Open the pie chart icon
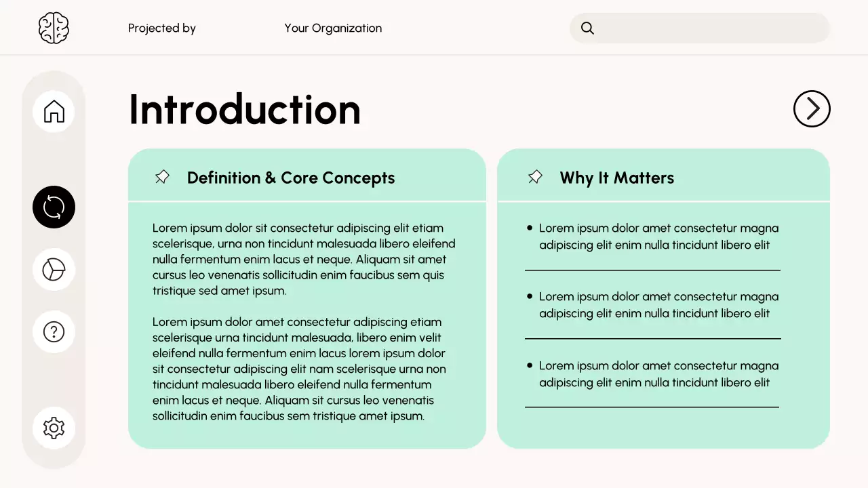 54,270
